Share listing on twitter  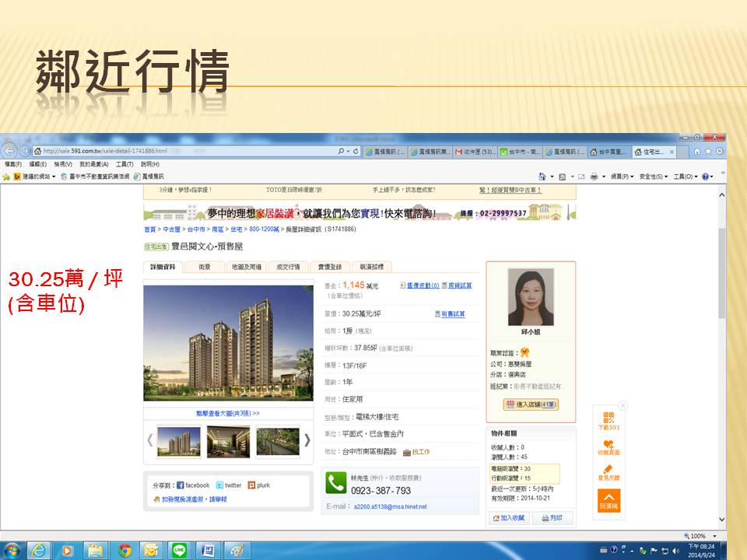pos(229,485)
